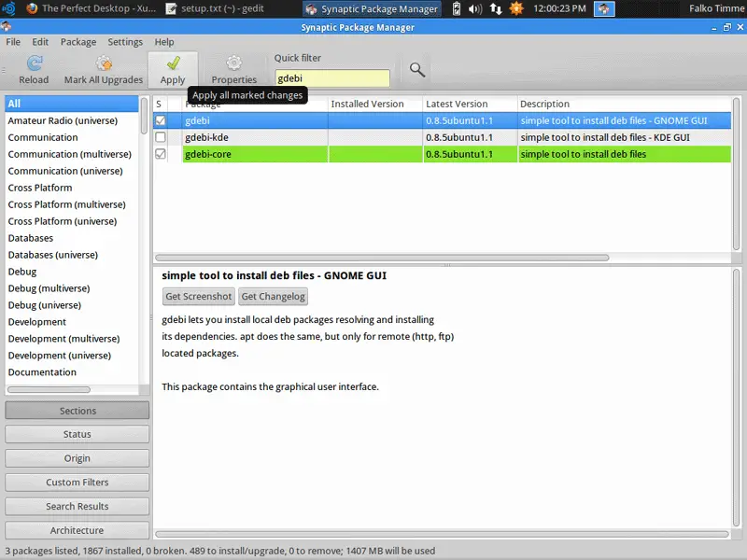This screenshot has height=560, width=747.
Task: Toggle the gdebi-core package checkbox
Action: [x=161, y=154]
